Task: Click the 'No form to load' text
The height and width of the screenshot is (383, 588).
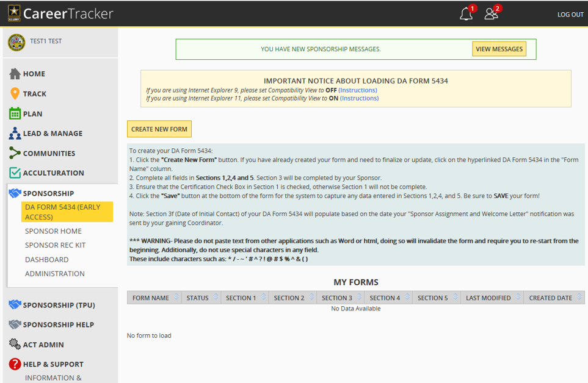Action: click(x=149, y=335)
